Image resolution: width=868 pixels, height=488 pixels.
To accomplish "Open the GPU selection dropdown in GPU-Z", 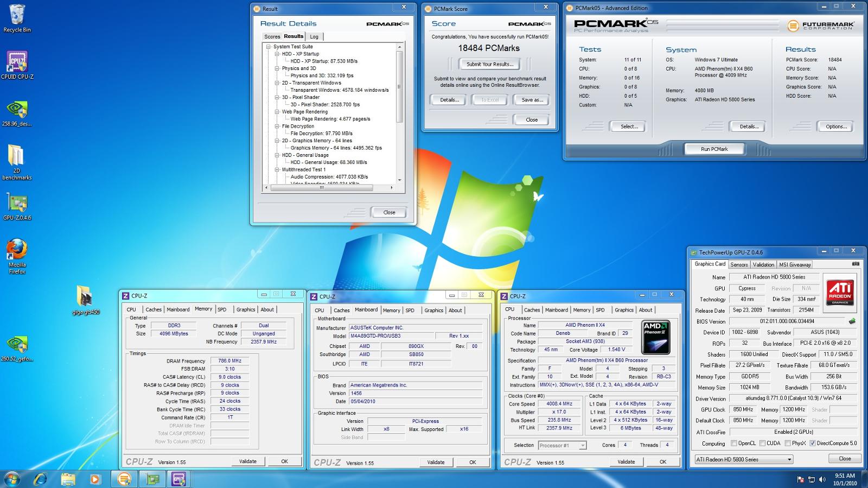I will [x=744, y=459].
